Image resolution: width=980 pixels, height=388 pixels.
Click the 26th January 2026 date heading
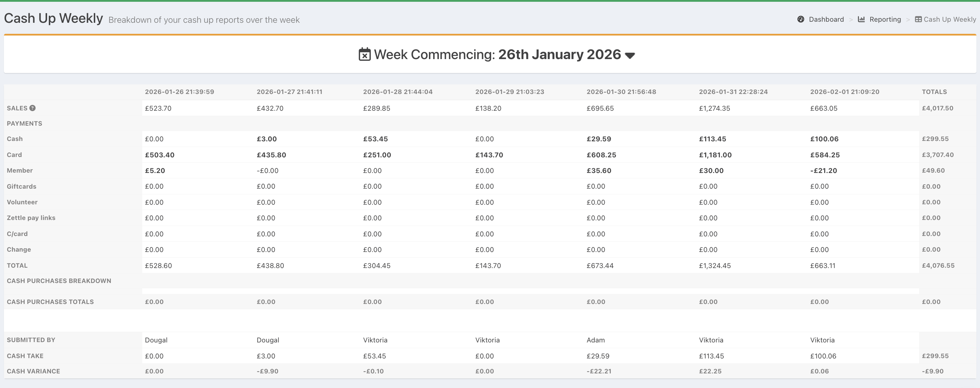coord(559,55)
